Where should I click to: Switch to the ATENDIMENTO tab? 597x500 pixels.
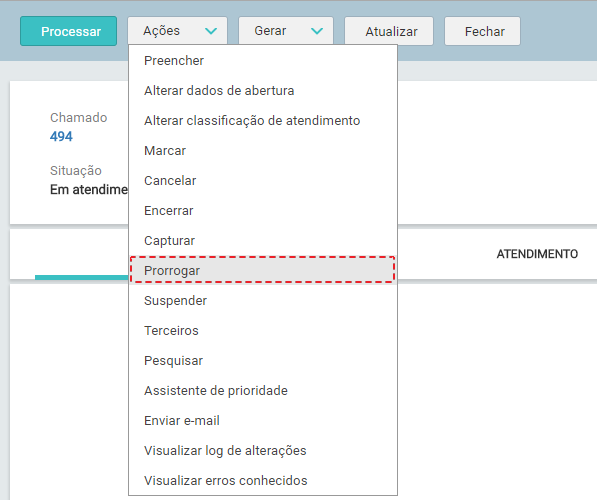[537, 254]
